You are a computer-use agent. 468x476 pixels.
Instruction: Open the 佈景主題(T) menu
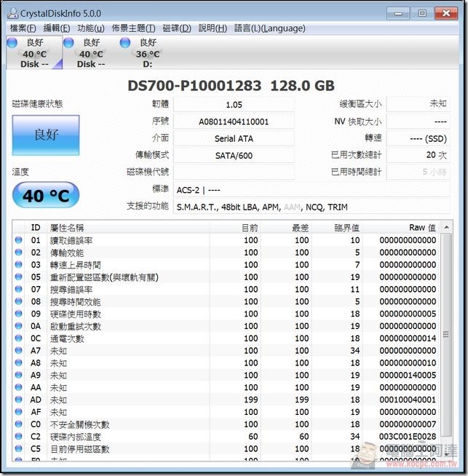pyautogui.click(x=133, y=28)
